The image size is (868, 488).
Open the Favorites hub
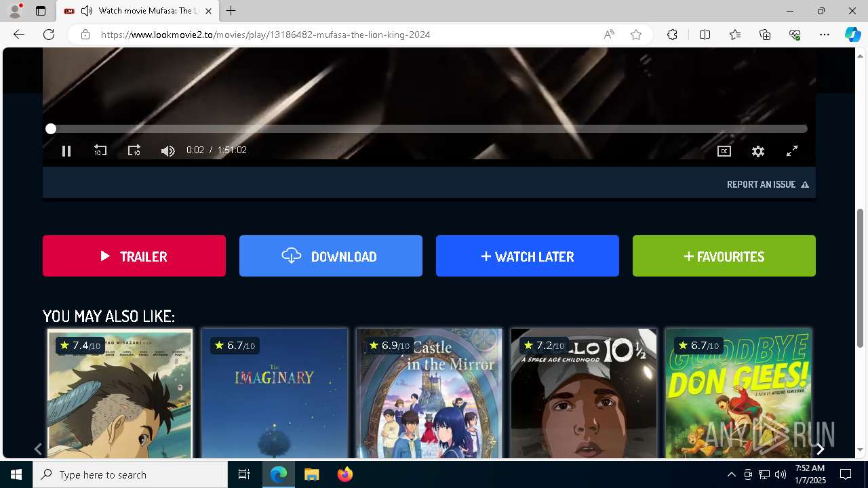click(x=735, y=35)
